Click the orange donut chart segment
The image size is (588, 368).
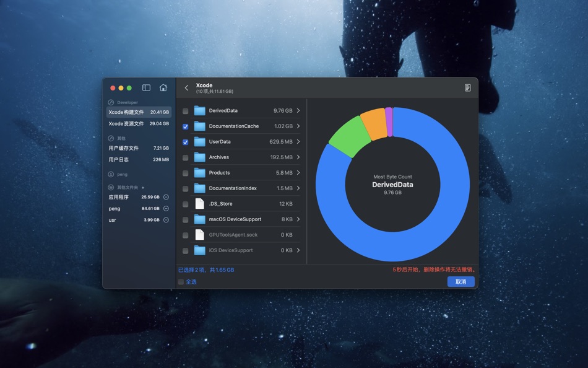(x=375, y=124)
